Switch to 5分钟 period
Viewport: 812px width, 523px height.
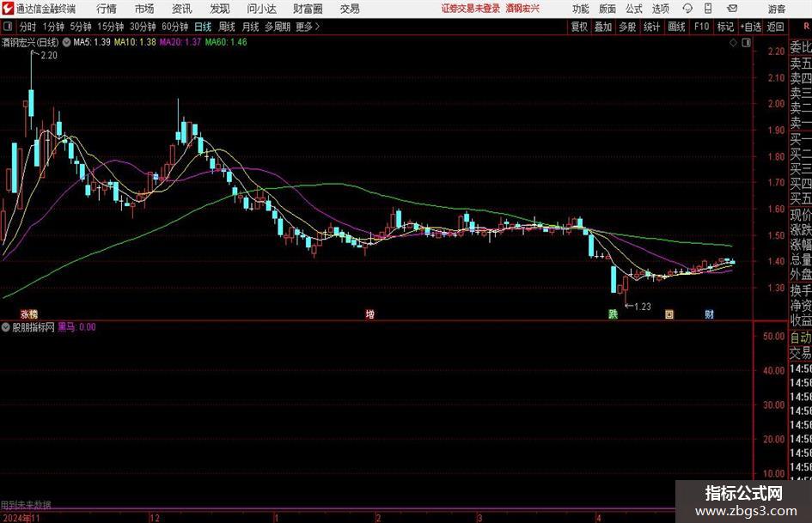pyautogui.click(x=81, y=27)
